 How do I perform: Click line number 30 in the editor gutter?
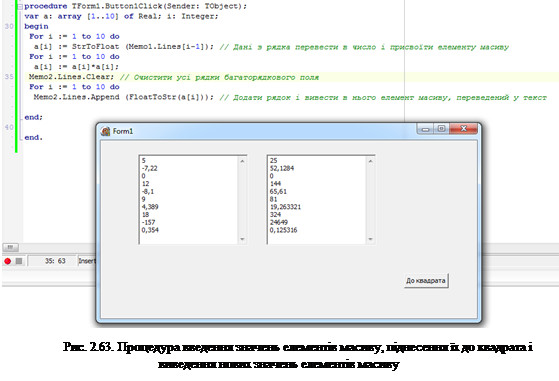(x=9, y=26)
